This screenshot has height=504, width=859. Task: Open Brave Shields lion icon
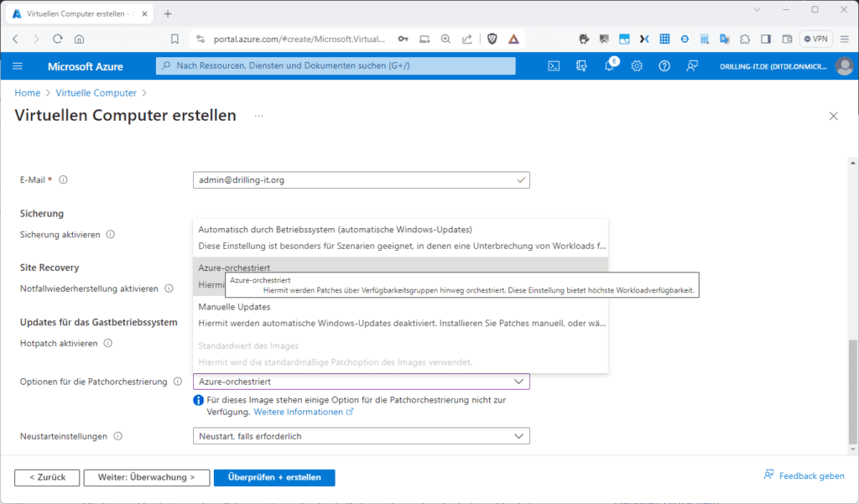tap(492, 39)
